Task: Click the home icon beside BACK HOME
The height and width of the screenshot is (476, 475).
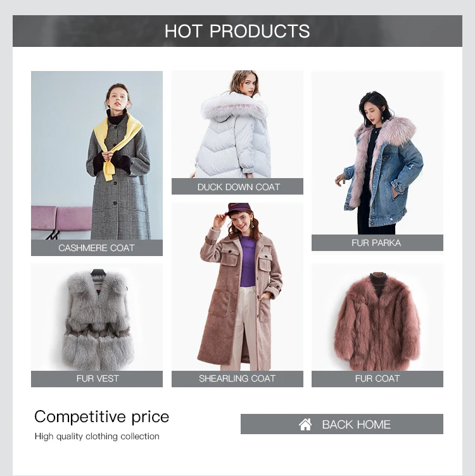Action: coord(305,424)
